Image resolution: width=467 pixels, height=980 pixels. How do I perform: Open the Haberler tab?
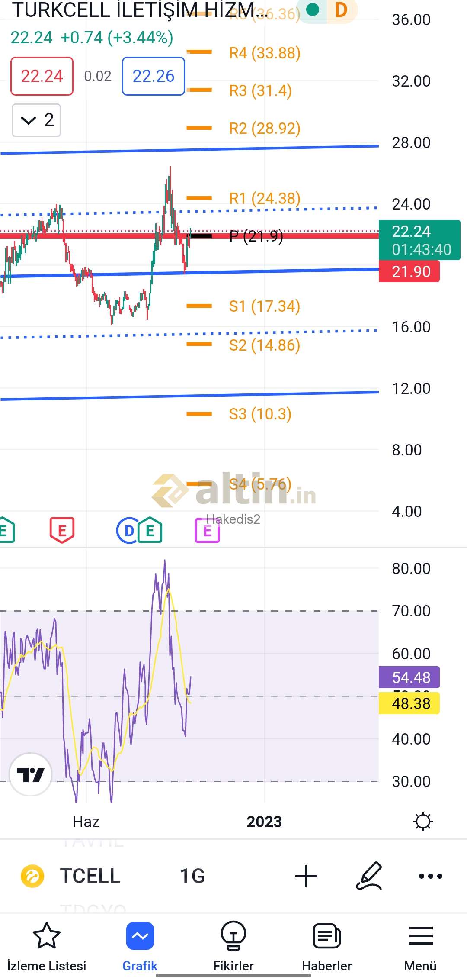click(327, 947)
